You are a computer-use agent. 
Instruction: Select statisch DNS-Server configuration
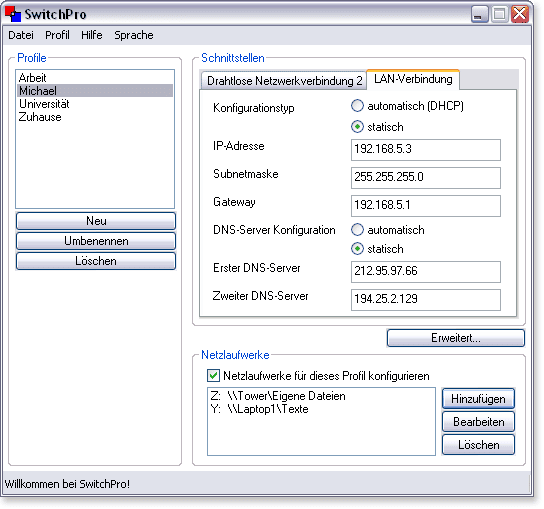pos(357,249)
